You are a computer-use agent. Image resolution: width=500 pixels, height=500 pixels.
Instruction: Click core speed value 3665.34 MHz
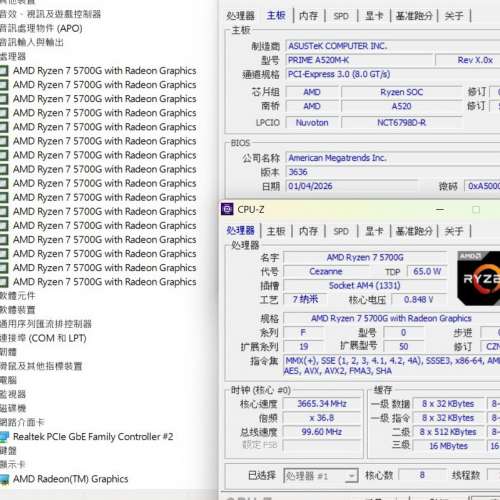pos(322,404)
